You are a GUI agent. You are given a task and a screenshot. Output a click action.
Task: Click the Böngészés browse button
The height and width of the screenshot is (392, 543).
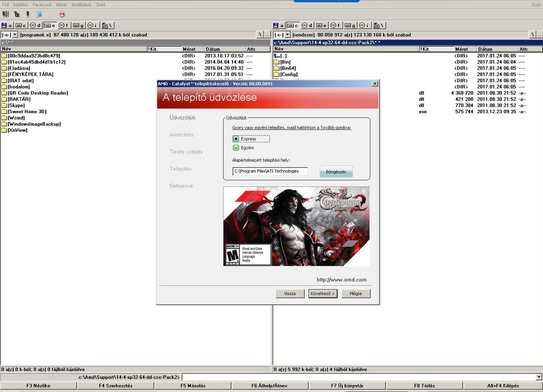(336, 172)
